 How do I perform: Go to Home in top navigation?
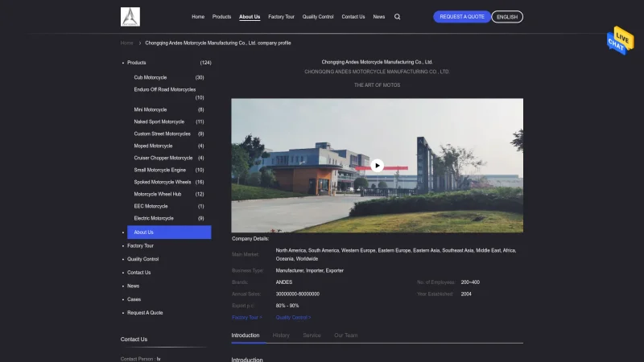[x=198, y=17]
